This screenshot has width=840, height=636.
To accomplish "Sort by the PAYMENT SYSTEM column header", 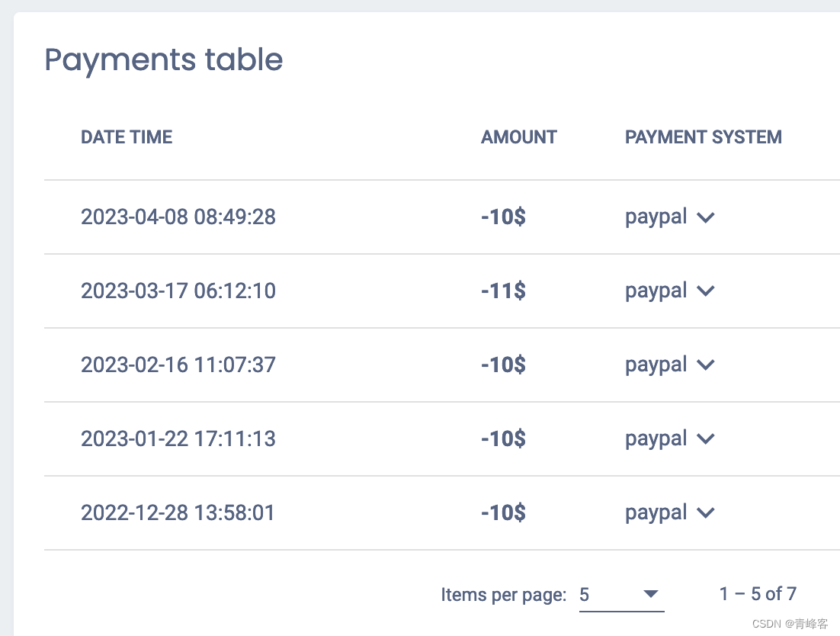I will [x=704, y=137].
